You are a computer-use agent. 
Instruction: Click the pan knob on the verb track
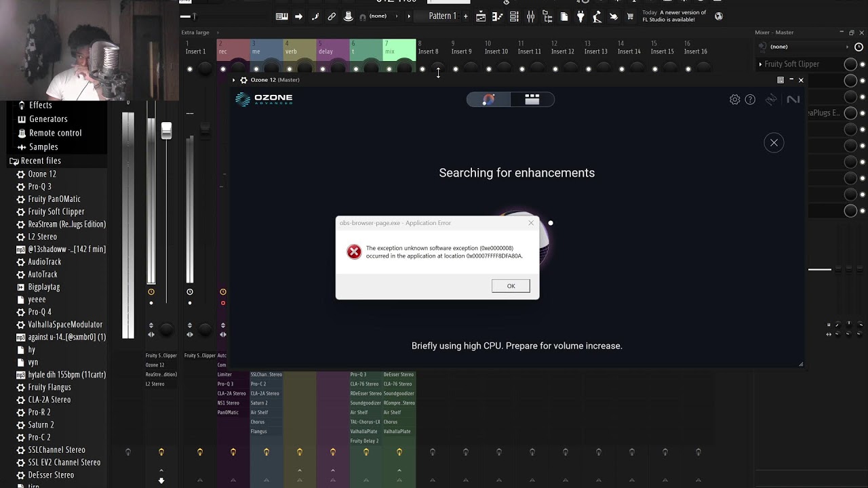pos(304,66)
